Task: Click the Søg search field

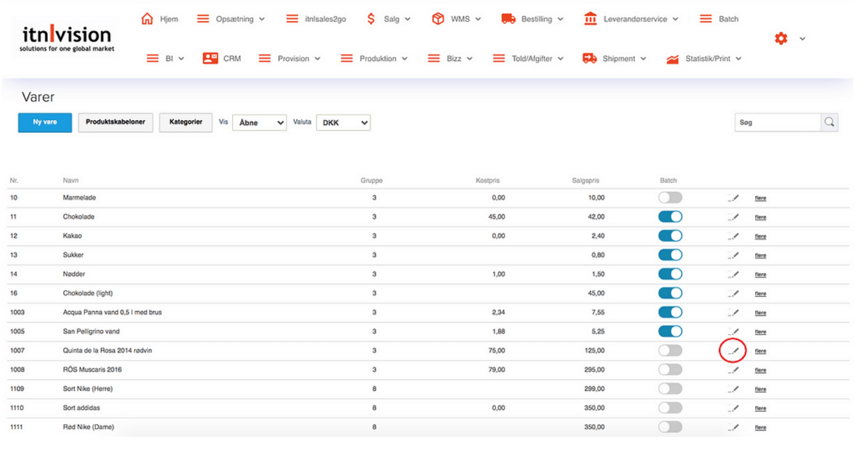Action: (x=778, y=122)
